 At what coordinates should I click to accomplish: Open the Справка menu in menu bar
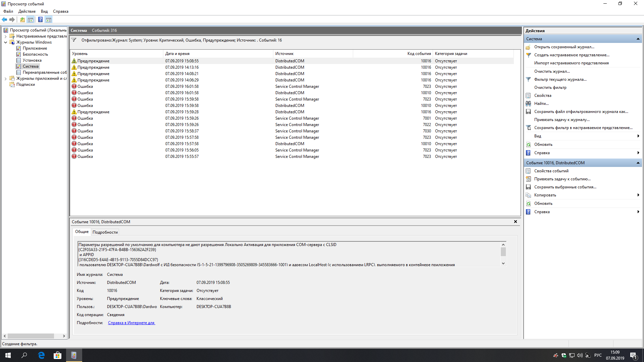pyautogui.click(x=61, y=11)
